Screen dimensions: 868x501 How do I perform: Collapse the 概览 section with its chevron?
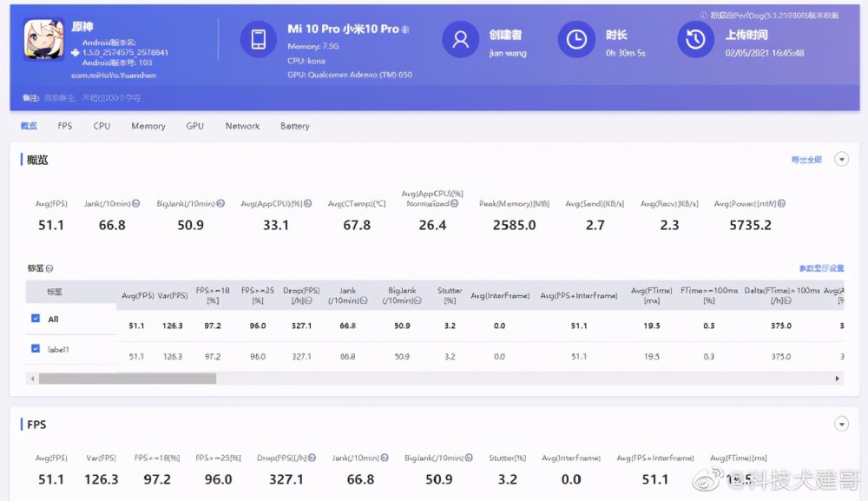(x=840, y=159)
